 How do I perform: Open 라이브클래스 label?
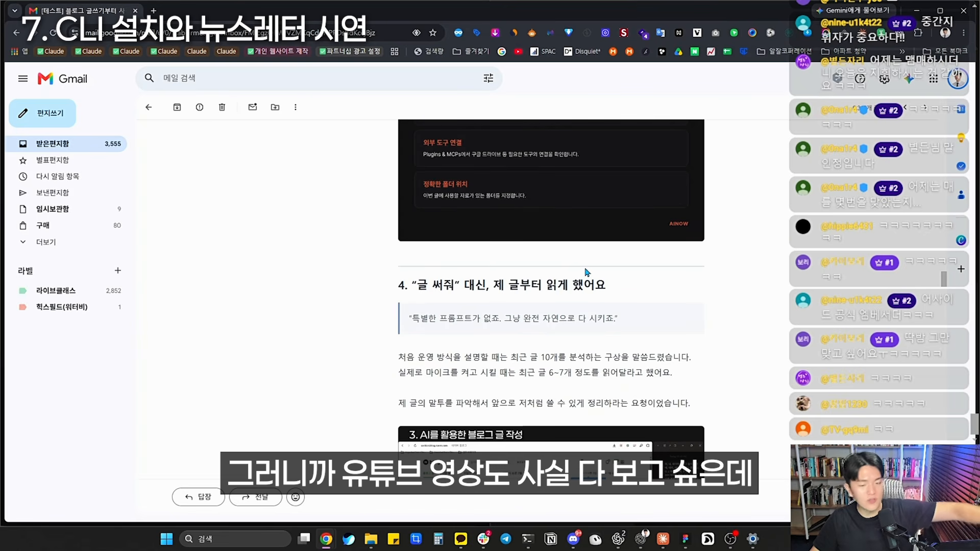67,291
